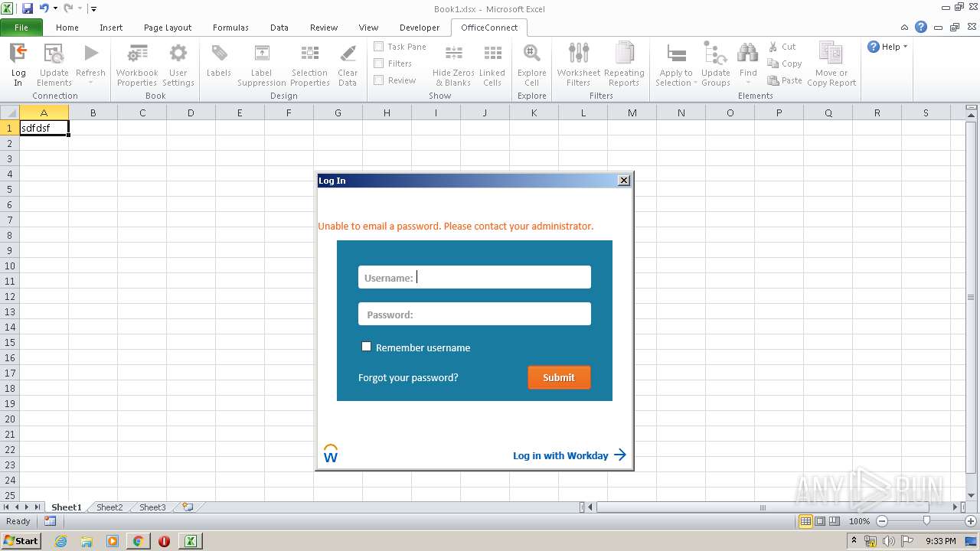The image size is (980, 551).
Task: Open Workbook Properties
Action: click(x=137, y=54)
